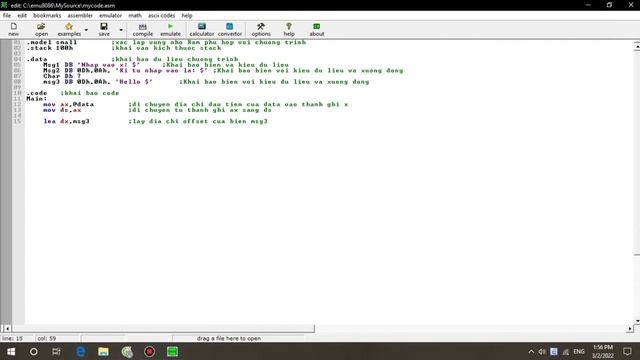This screenshot has width=640, height=360.
Task: Expand the examples dropdown arrow
Action: click(x=86, y=30)
